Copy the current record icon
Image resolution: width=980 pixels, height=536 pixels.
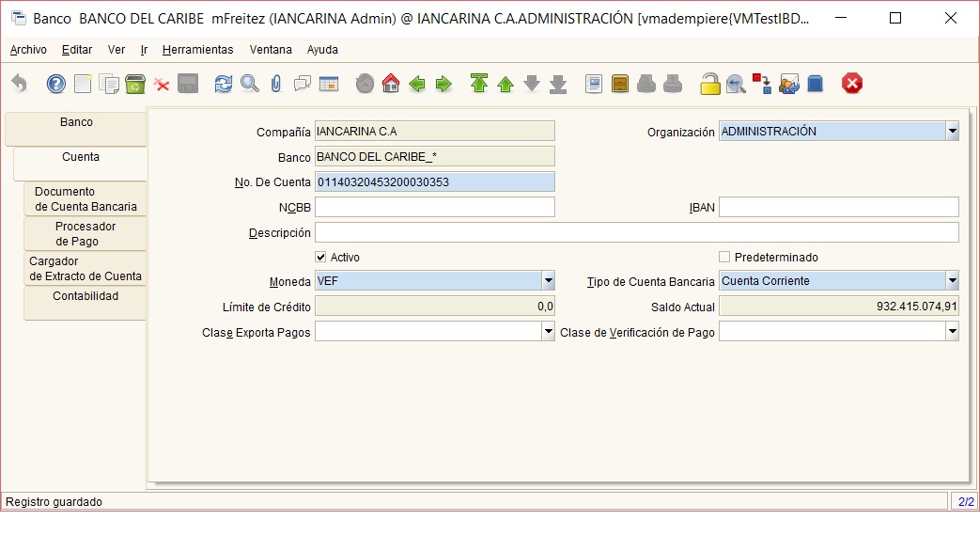click(109, 83)
